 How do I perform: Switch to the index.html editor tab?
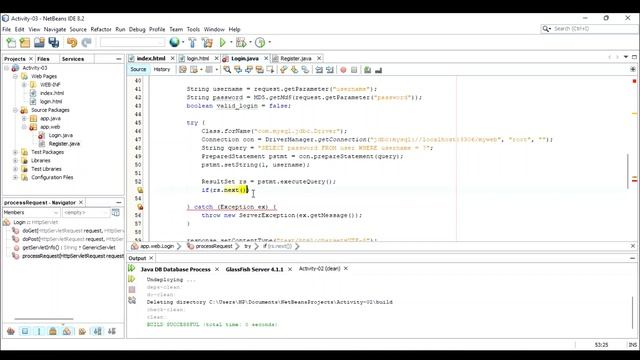151,58
